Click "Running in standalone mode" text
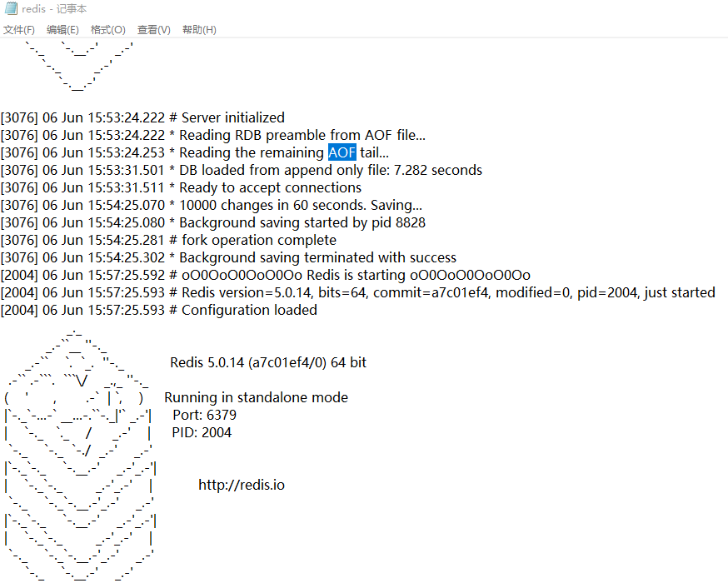The width and height of the screenshot is (728, 583). click(257, 397)
